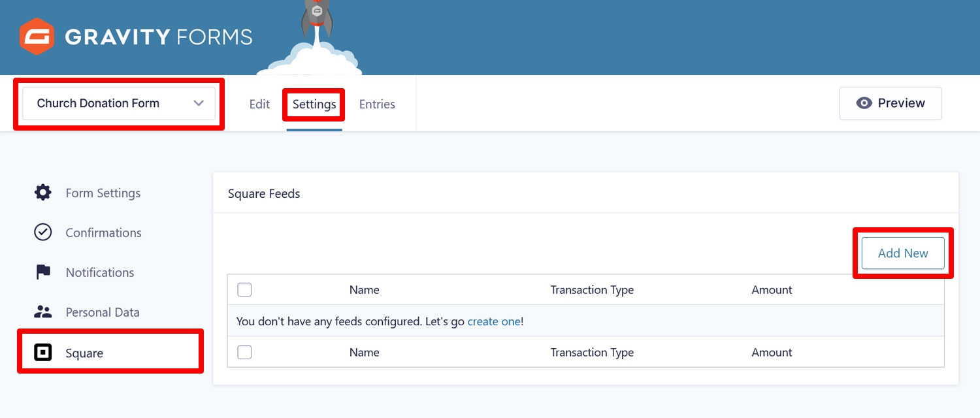The height and width of the screenshot is (418, 980).
Task: Click the Transaction Type label in footer
Action: 592,353
